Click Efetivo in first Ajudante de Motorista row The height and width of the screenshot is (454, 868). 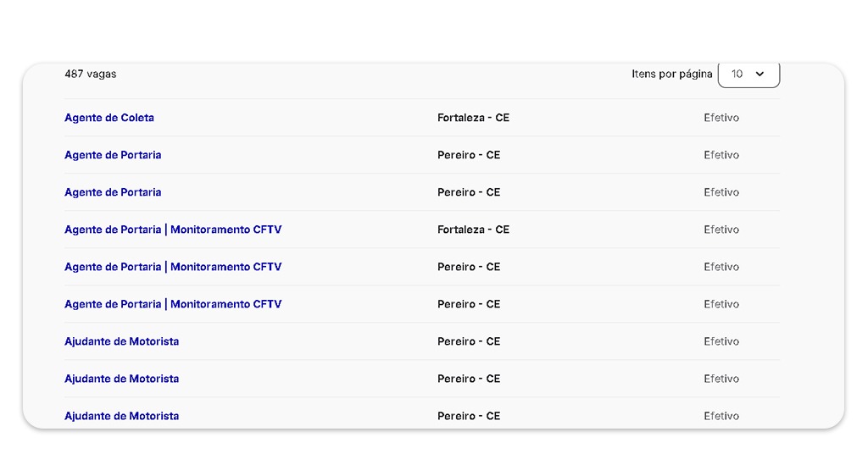coord(721,341)
